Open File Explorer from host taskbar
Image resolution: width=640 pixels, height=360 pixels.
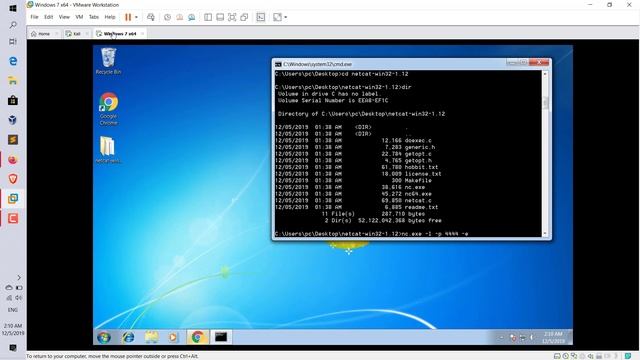tap(13, 81)
